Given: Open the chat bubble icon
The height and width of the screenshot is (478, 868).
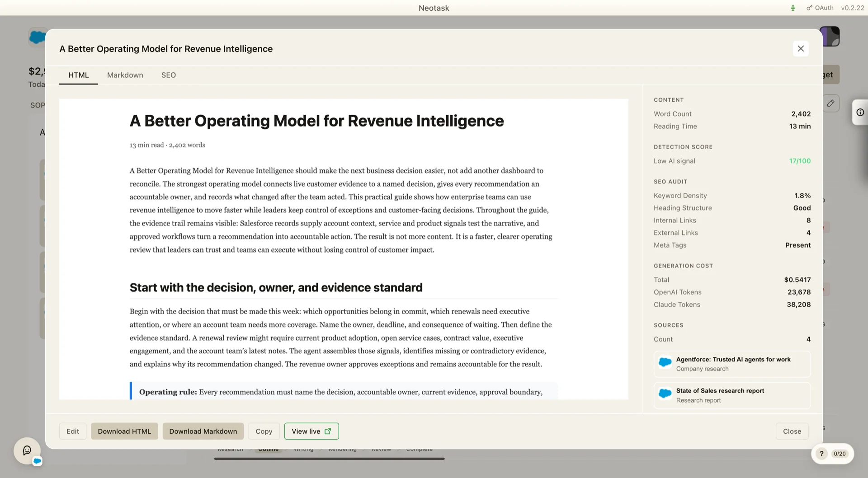Looking at the screenshot, I should (27, 450).
